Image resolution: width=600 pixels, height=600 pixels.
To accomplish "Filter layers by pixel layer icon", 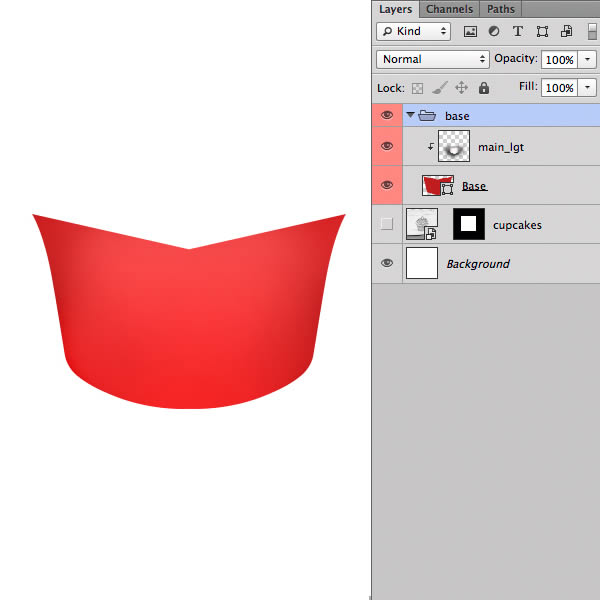I will [470, 32].
